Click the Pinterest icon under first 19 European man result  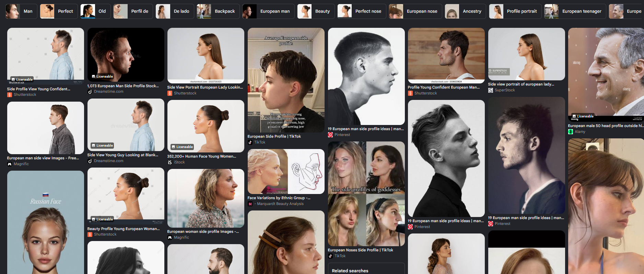(x=330, y=135)
